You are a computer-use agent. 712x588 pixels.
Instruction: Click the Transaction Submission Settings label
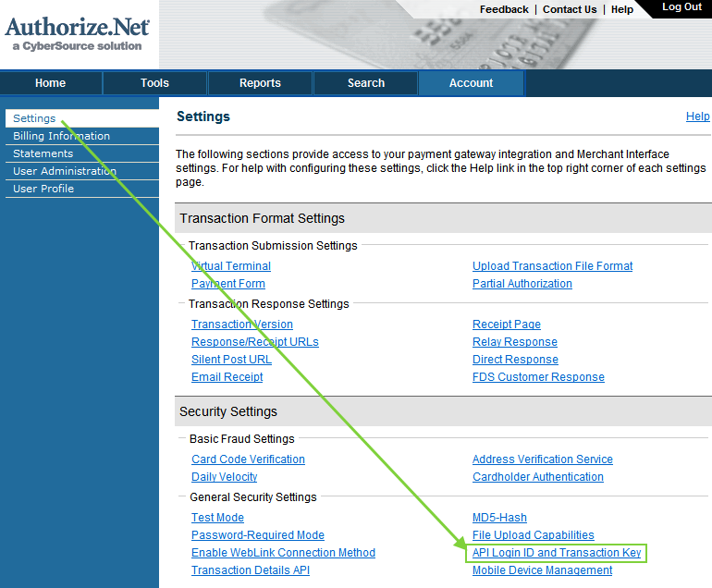click(x=273, y=246)
